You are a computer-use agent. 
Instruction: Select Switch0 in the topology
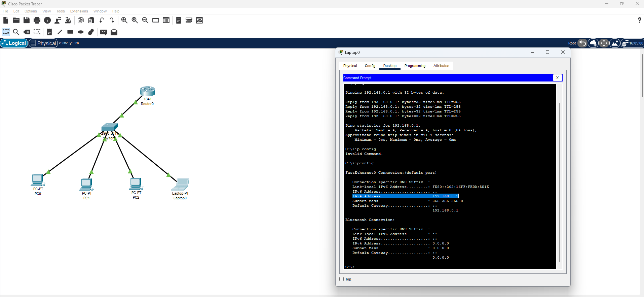[110, 127]
